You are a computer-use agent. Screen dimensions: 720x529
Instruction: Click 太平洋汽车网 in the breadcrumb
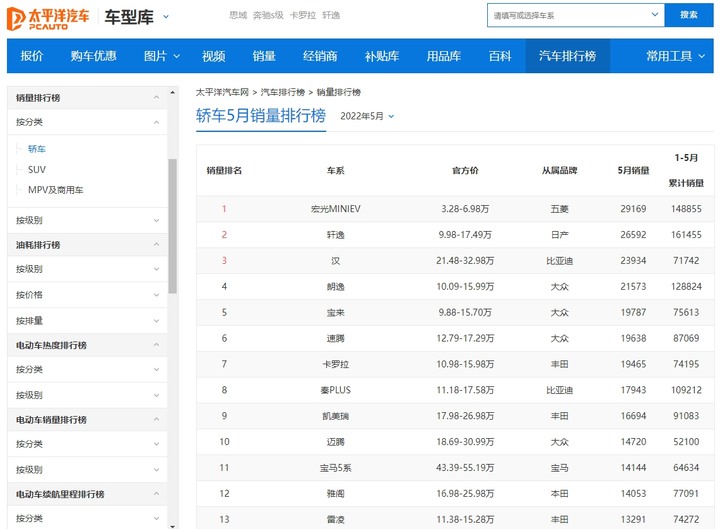(x=222, y=92)
